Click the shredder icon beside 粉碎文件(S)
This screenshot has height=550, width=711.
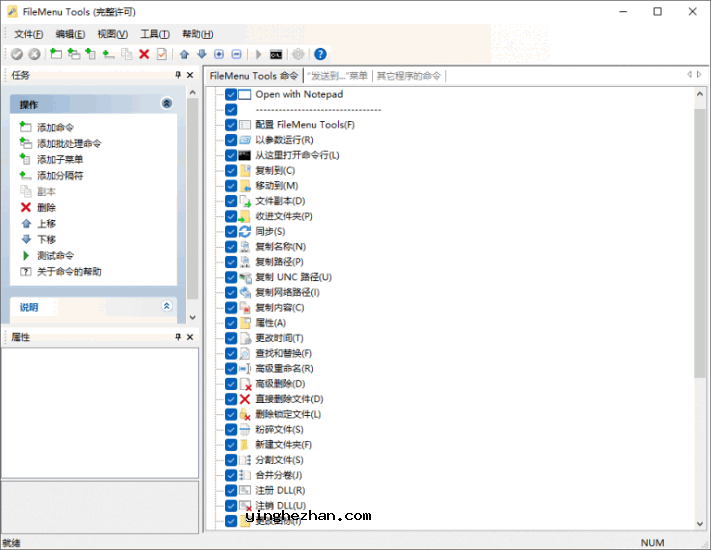(x=245, y=429)
